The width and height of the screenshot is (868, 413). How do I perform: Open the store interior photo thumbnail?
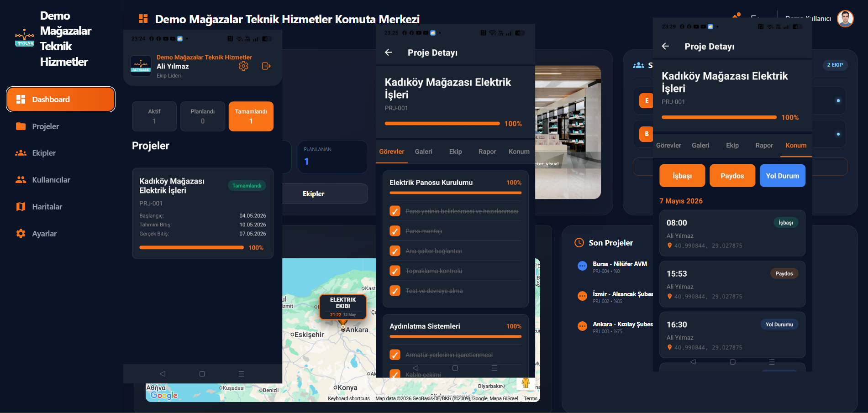[568, 132]
